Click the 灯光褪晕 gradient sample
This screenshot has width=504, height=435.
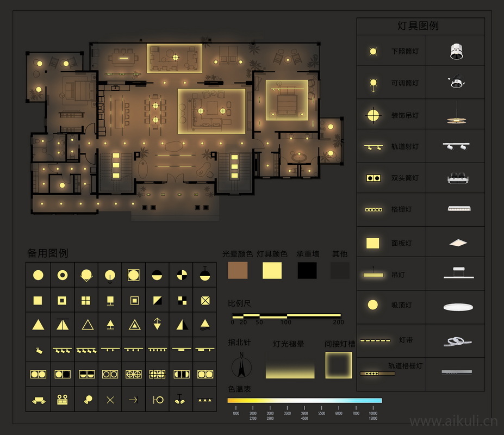(x=290, y=365)
